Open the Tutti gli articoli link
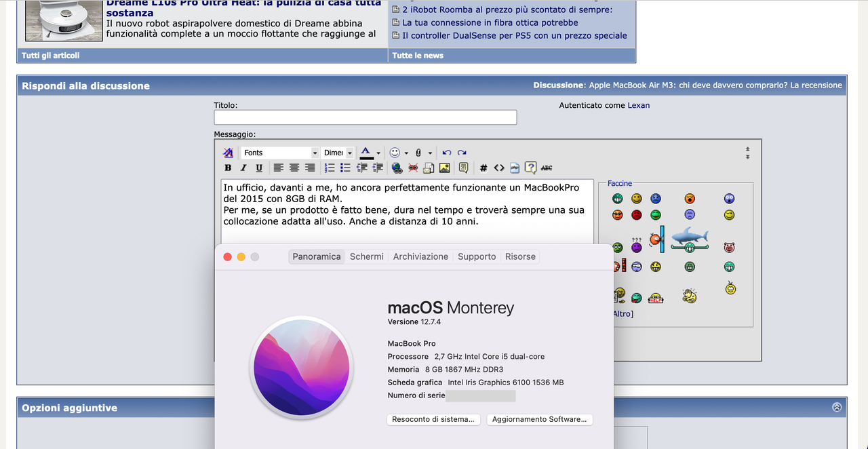This screenshot has height=449, width=868. [x=50, y=56]
